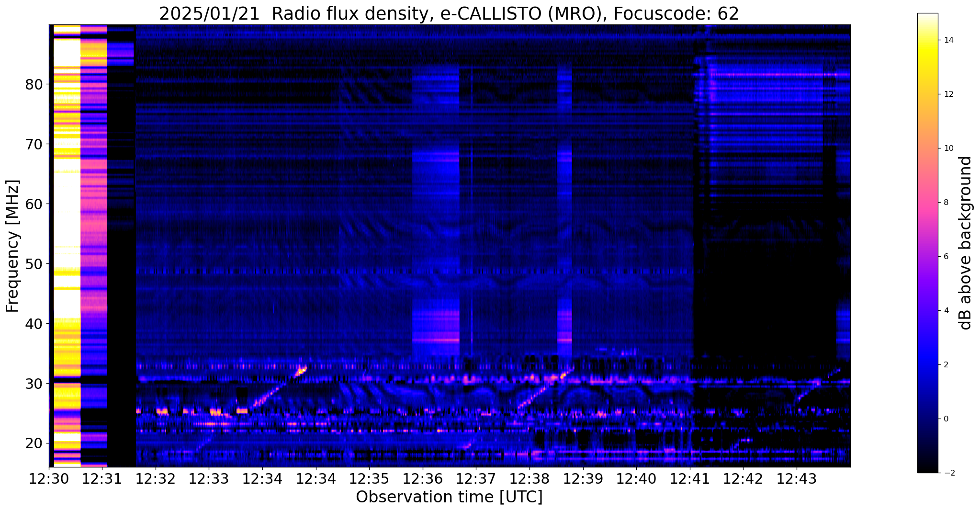Click the colorbar tick value 4
This screenshot has width=980, height=511.
point(946,311)
